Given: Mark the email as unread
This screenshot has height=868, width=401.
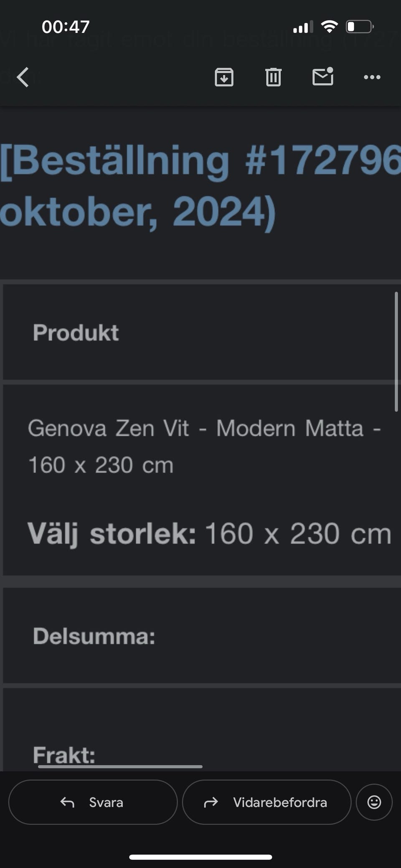Looking at the screenshot, I should pos(322,77).
